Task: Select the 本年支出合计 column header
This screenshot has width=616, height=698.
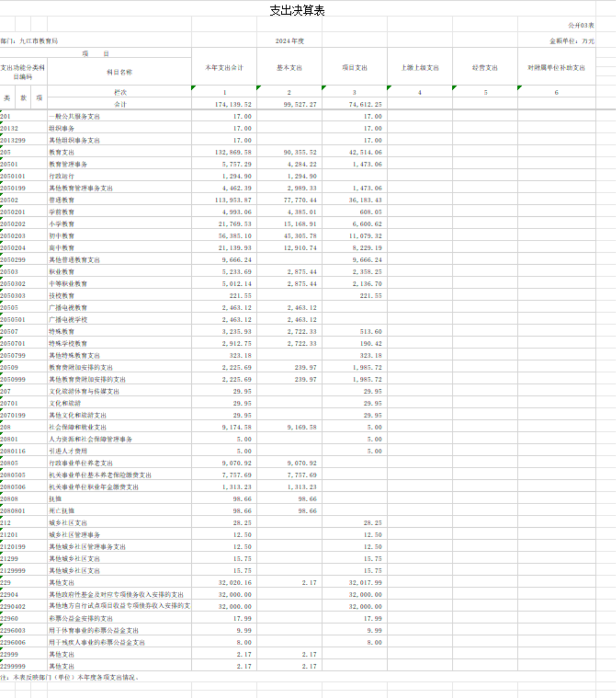Action: 224,68
